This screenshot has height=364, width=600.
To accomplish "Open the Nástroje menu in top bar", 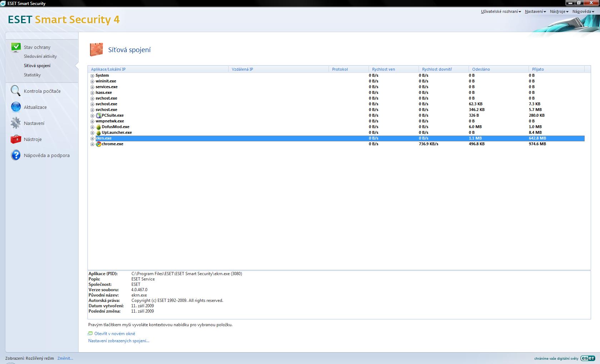I will 559,11.
